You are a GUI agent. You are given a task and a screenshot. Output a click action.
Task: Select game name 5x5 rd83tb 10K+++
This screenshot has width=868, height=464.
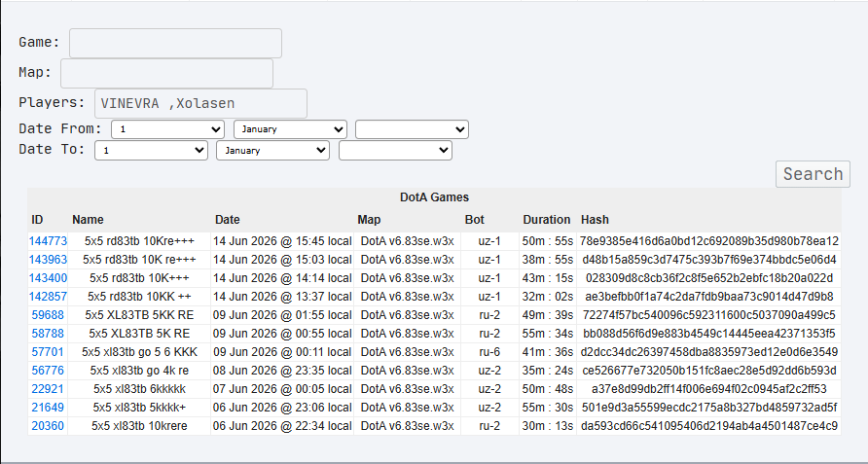139,278
